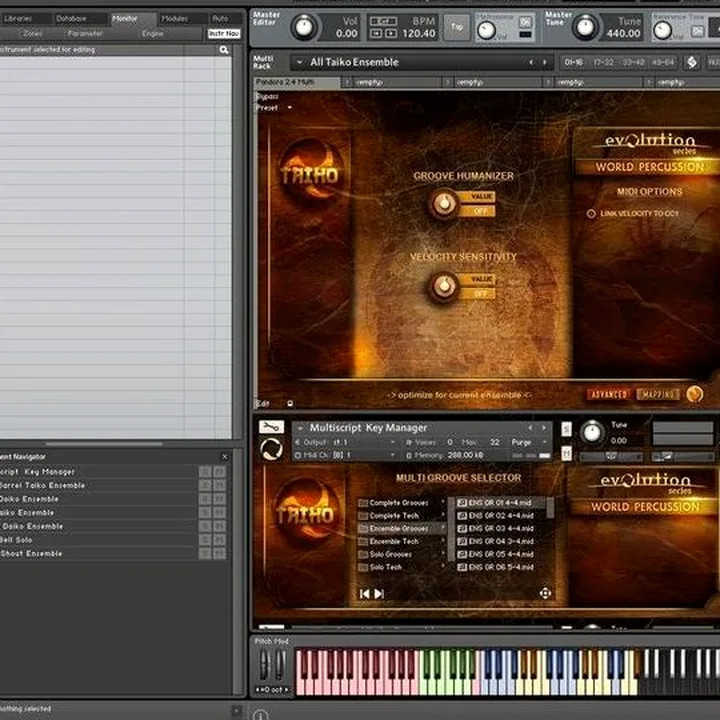Click the orange orb icon beside MAPPING
Viewport: 720px width, 720px height.
pyautogui.click(x=695, y=394)
